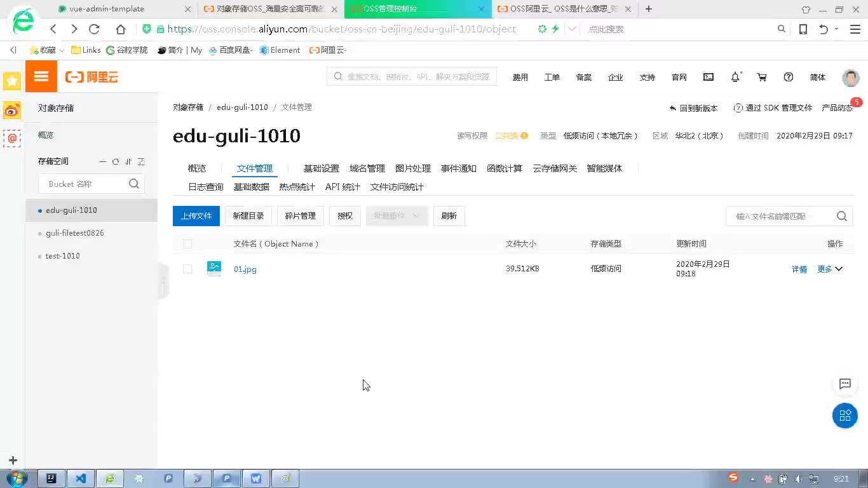
Task: Switch to the 域名管理 tab
Action: pyautogui.click(x=367, y=168)
